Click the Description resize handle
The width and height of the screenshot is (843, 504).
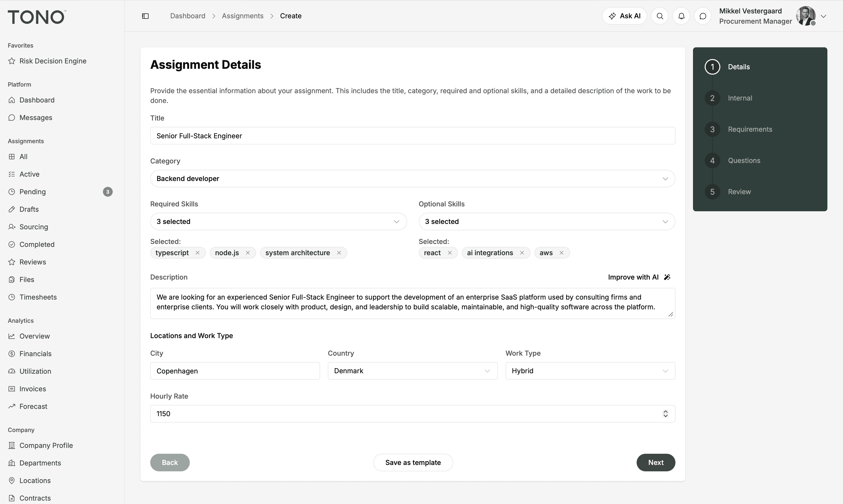671,314
